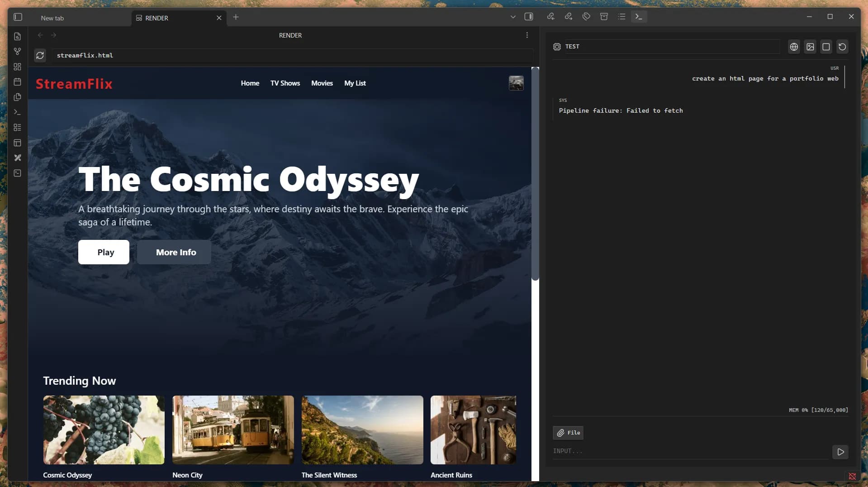Click the square stop icon in TEST panel
The height and width of the screenshot is (487, 868).
826,47
